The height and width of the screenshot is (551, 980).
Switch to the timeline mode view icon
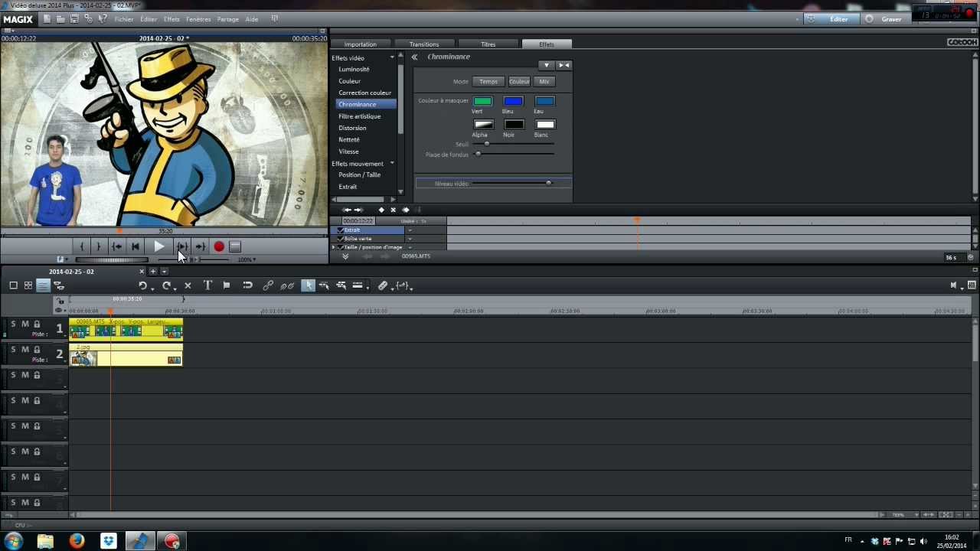43,285
